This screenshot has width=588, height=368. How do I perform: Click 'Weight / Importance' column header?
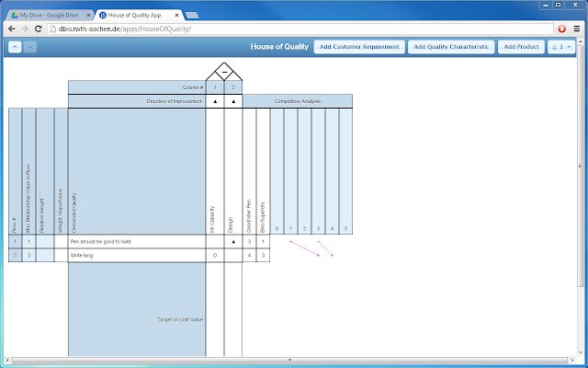pyautogui.click(x=61, y=171)
